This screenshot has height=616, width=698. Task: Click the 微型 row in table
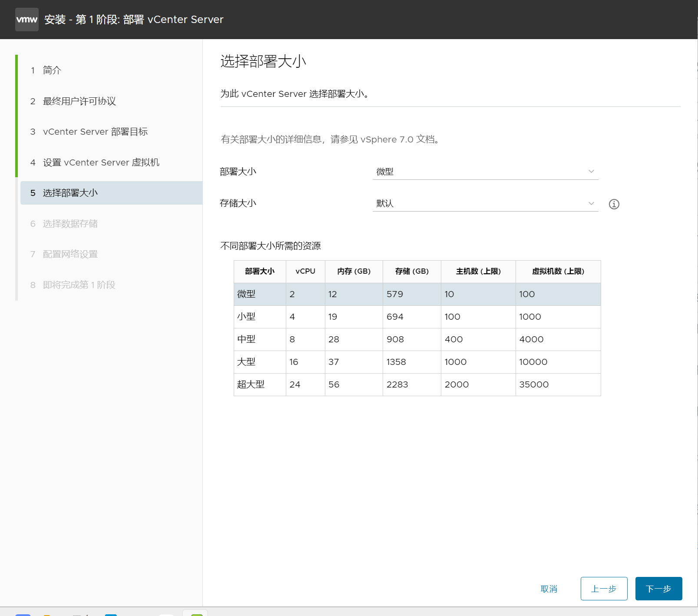tap(417, 294)
